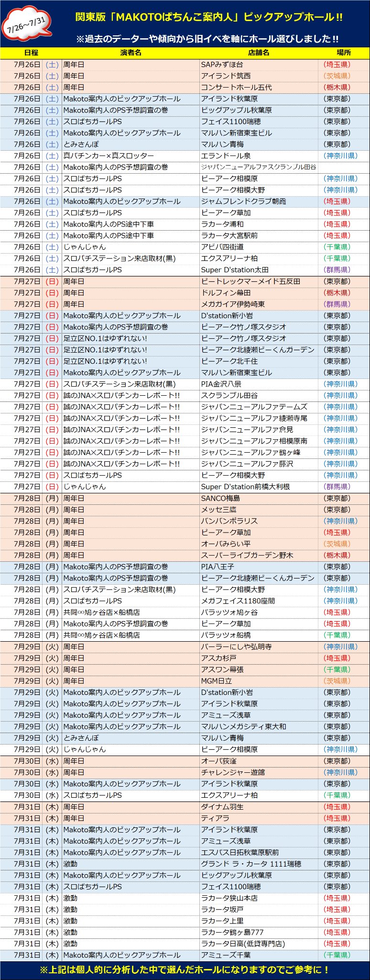Select the パラッツォ船橋 store cell
This screenshot has width=370, height=980.
[x=259, y=635]
